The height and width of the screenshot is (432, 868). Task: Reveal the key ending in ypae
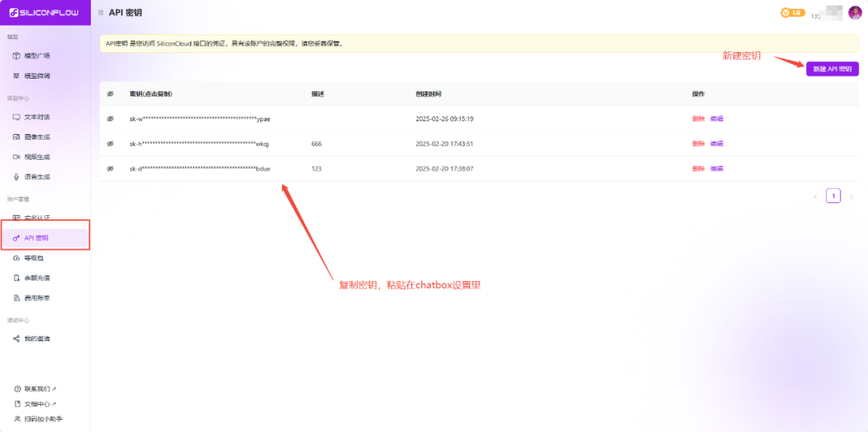tap(110, 119)
